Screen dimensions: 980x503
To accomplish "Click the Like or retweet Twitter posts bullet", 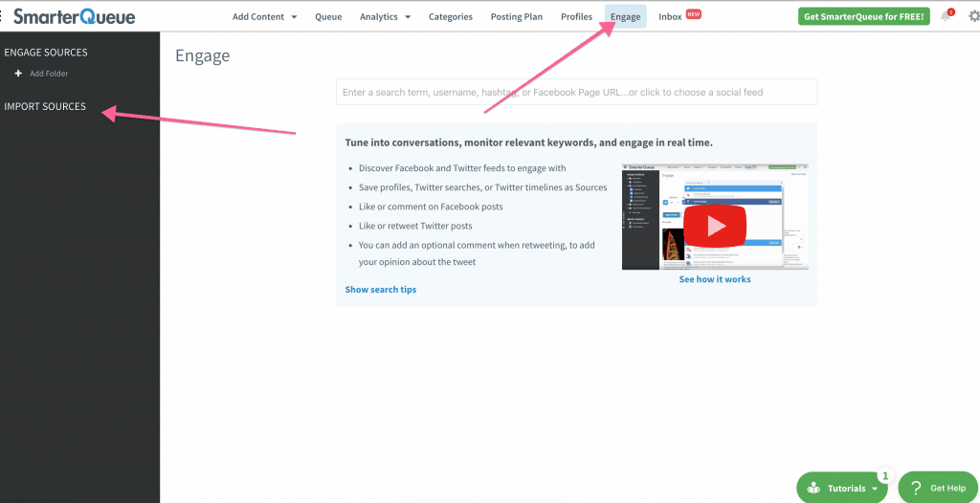I will (415, 227).
